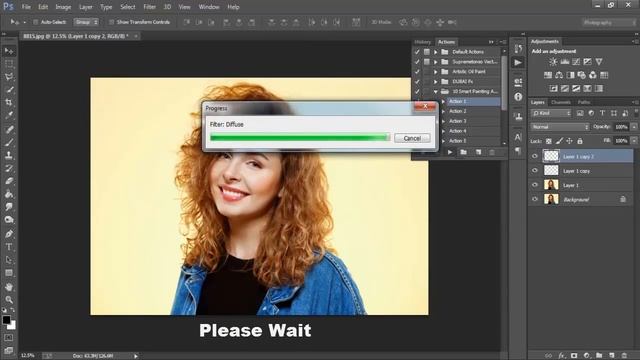Open the Auto-Select Group dropdown
The width and height of the screenshot is (640, 360).
86,22
